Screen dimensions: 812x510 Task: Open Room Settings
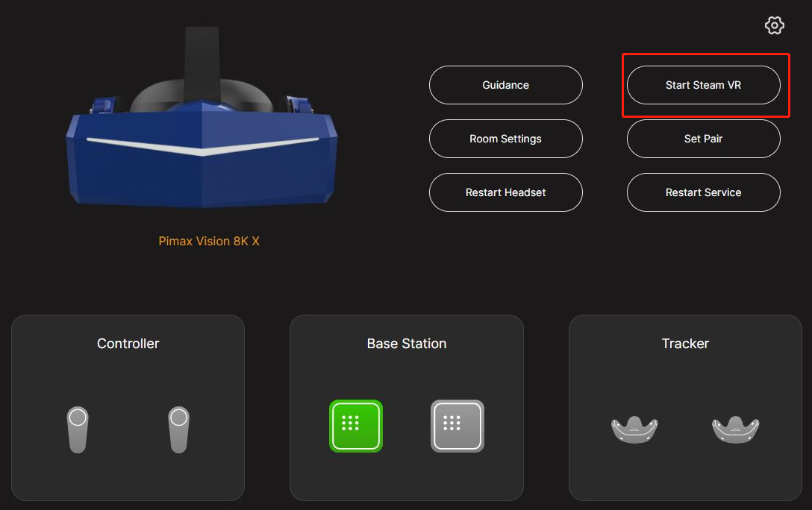(505, 139)
